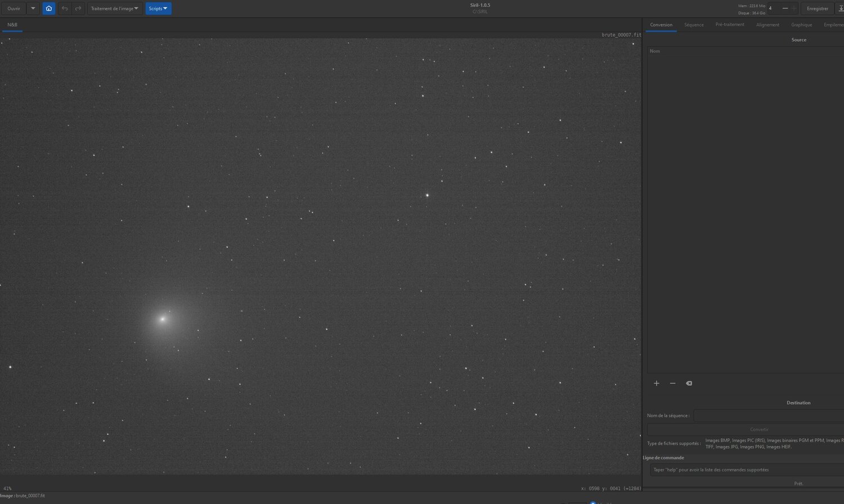Remove selected source file with minus icon

coord(672,383)
